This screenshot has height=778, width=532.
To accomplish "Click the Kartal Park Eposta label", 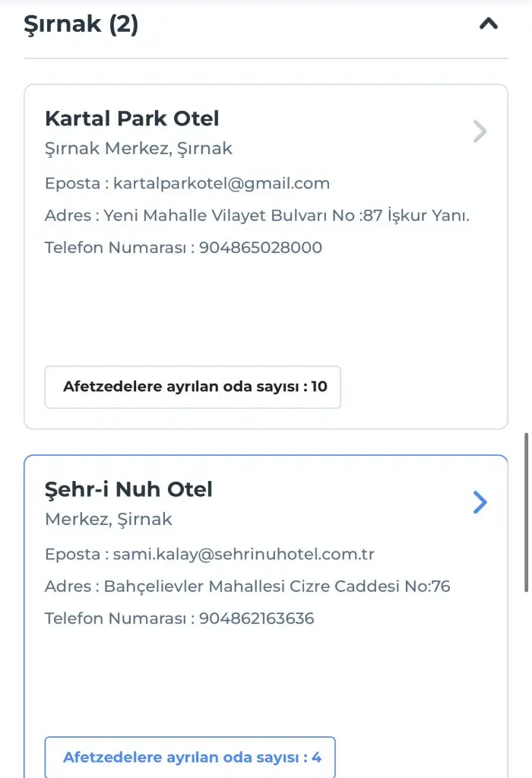I will pos(71,183).
